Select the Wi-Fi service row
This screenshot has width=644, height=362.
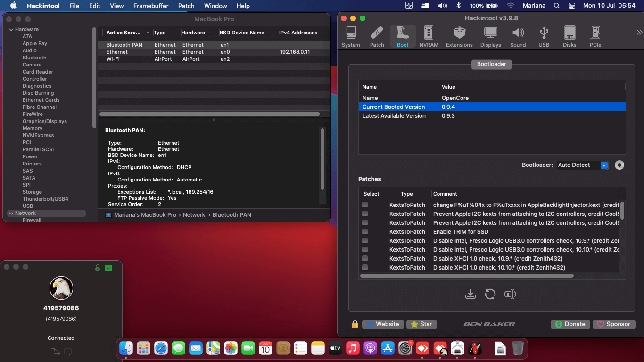pos(214,59)
